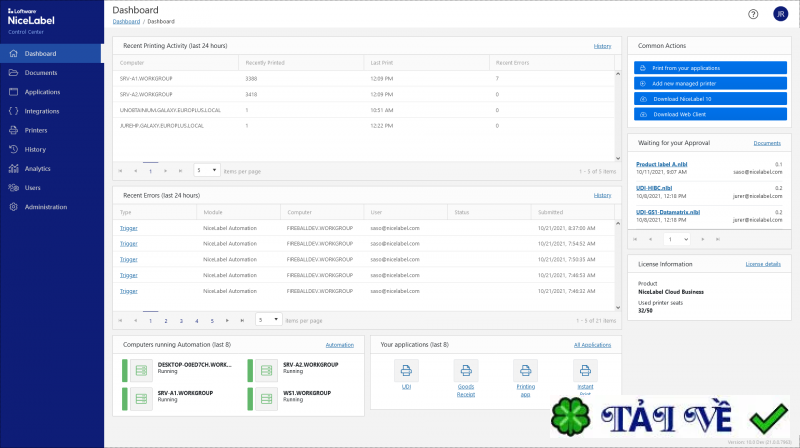The width and height of the screenshot is (800, 448).
Task: Open the Printing app icon
Action: [524, 369]
